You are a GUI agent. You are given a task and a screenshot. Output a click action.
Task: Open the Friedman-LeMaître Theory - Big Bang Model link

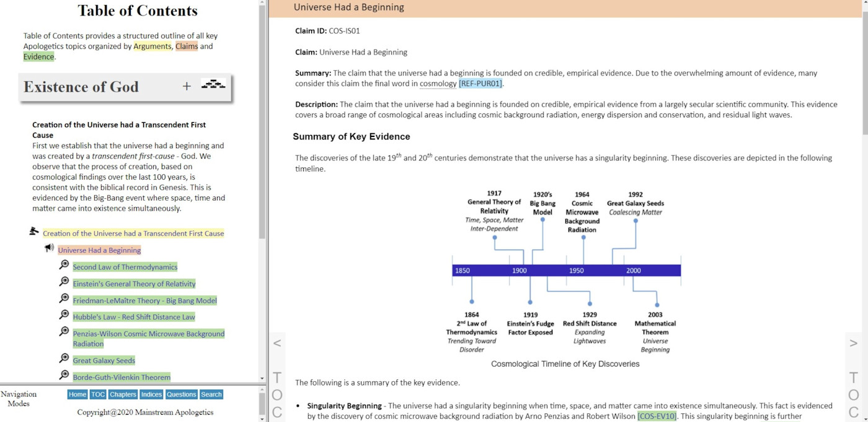(x=144, y=301)
